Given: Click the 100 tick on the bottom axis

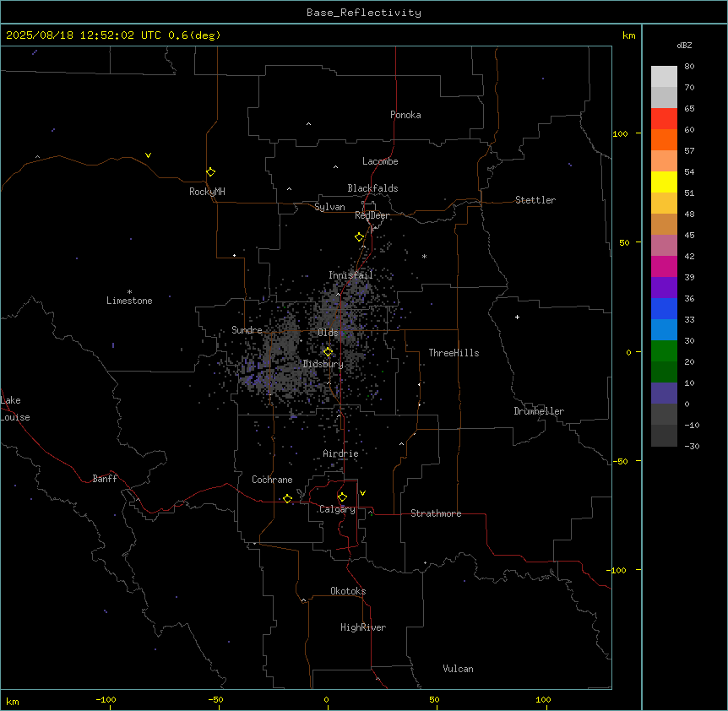Looking at the screenshot, I should click(x=543, y=699).
